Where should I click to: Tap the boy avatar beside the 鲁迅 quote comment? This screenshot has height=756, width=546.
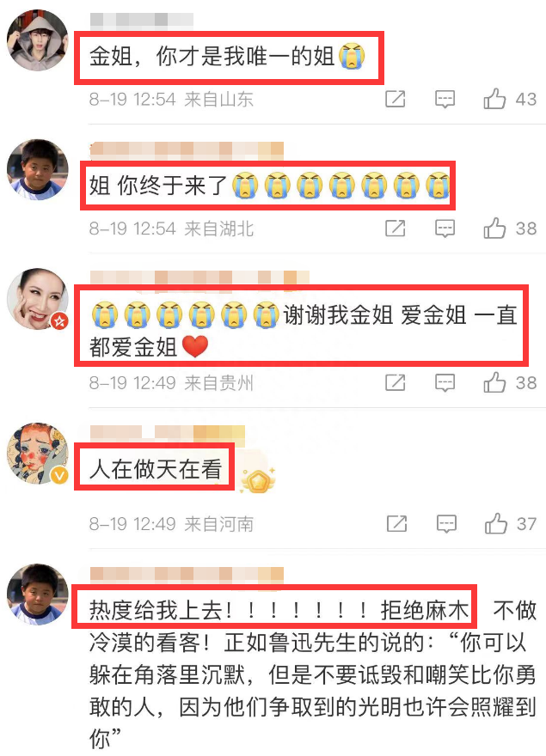coord(38,594)
